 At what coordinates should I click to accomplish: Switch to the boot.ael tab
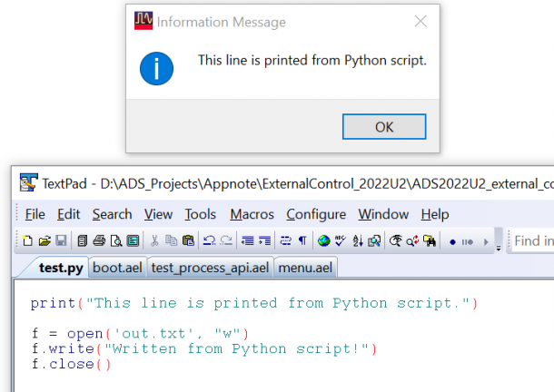tap(118, 267)
